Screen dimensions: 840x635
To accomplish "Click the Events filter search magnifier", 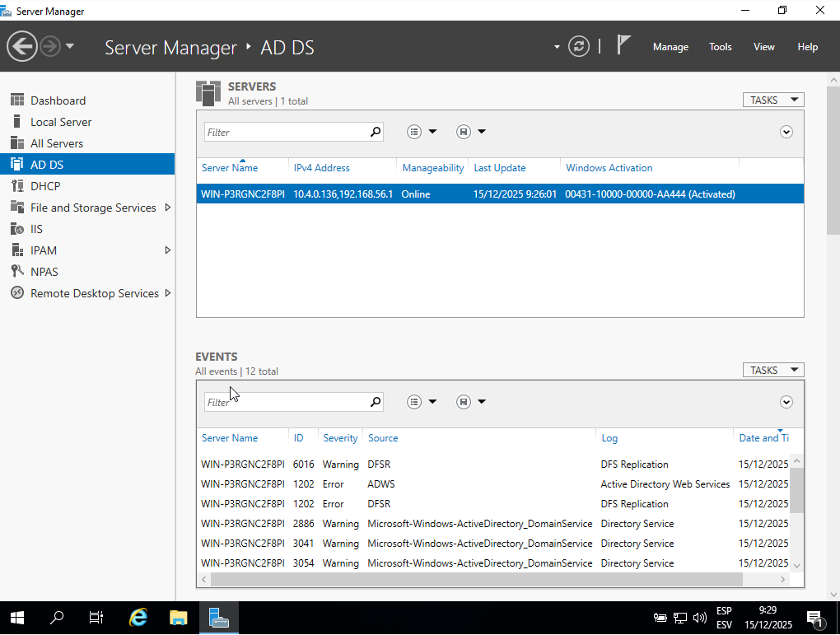I will tap(375, 402).
